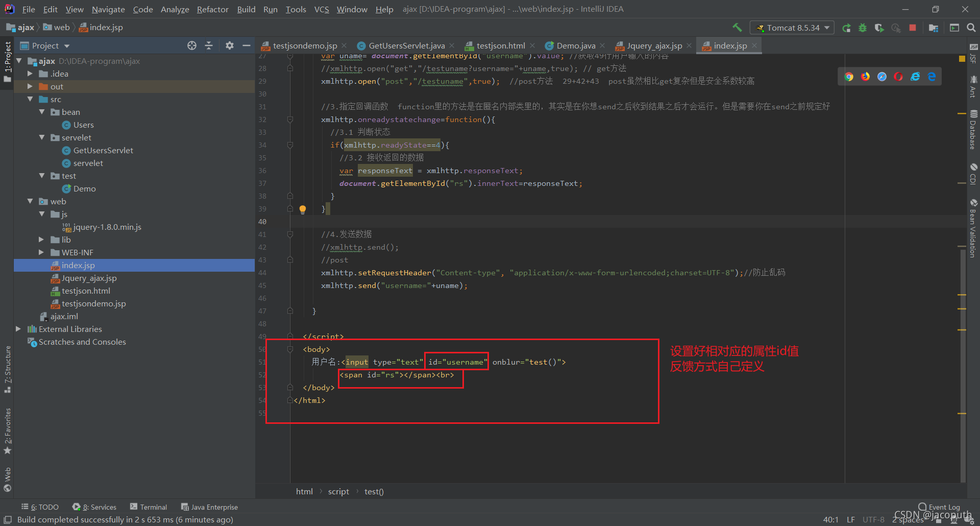This screenshot has width=980, height=526.
Task: Collapse the servelet package
Action: [x=42, y=137]
